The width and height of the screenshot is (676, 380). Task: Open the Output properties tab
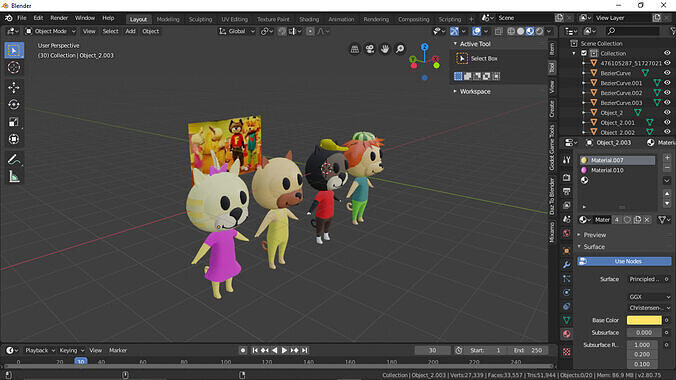coord(566,191)
